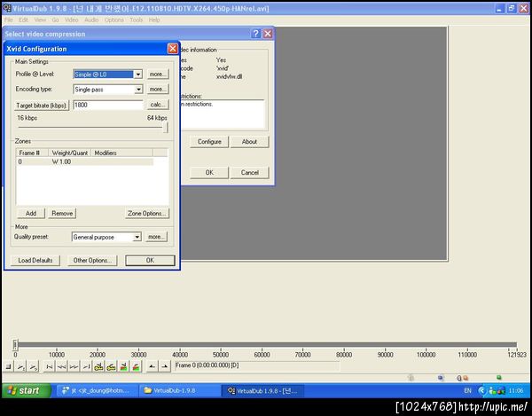Click the bitrate value field showing 1800
The image size is (532, 416).
(x=107, y=105)
